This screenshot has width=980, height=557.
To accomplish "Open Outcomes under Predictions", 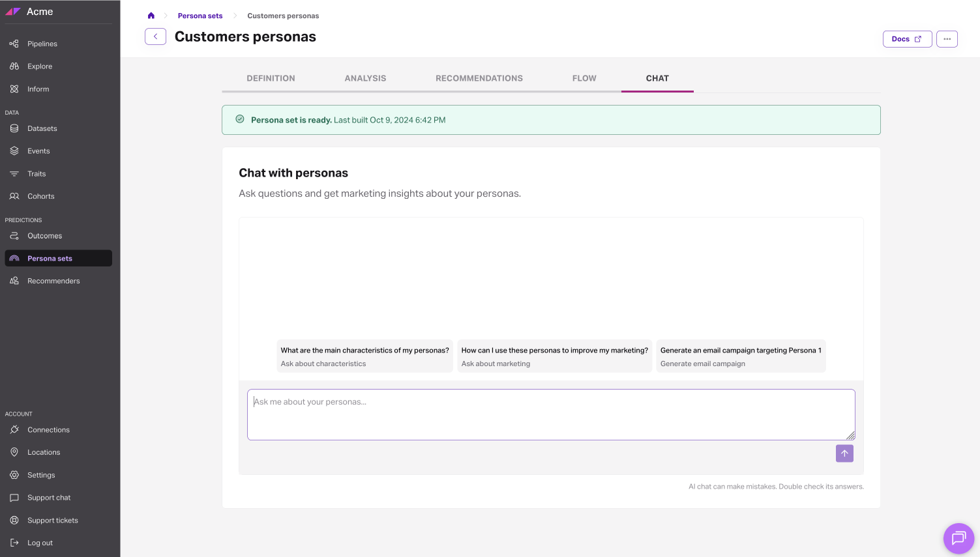I will click(44, 236).
